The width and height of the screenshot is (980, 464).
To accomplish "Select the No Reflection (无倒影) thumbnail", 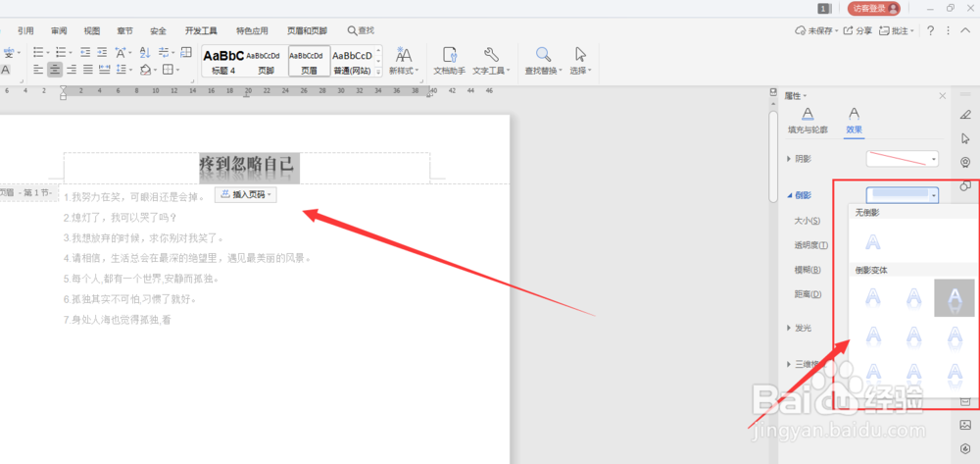I will click(x=873, y=240).
